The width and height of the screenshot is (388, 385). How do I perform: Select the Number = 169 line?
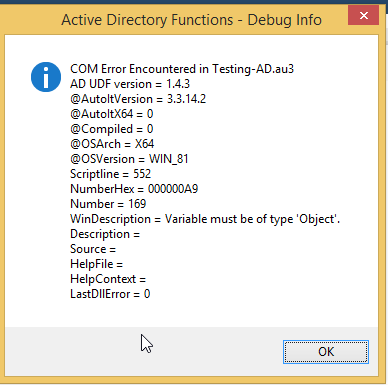(x=108, y=204)
